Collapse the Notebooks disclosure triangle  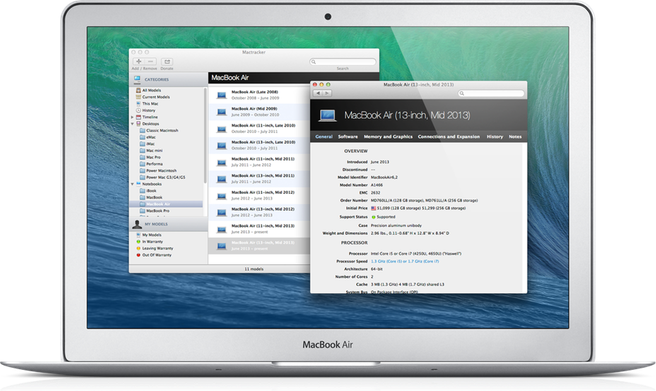click(x=132, y=184)
